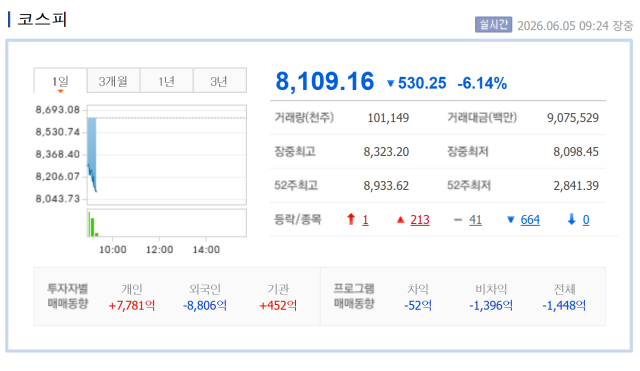Click the chart time label 12:00
Screen dimensions: 640x371
click(x=160, y=249)
